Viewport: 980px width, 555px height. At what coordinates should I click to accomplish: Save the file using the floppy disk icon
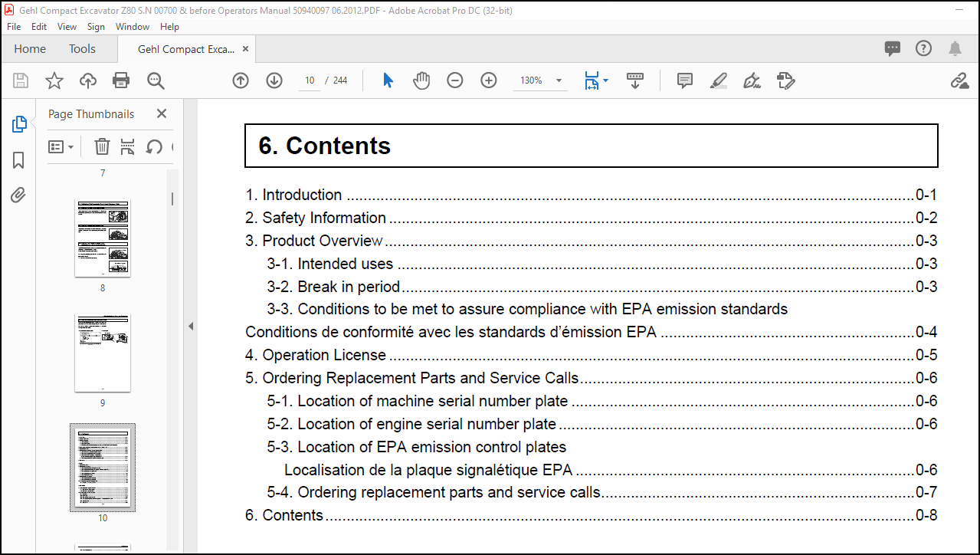pyautogui.click(x=21, y=80)
